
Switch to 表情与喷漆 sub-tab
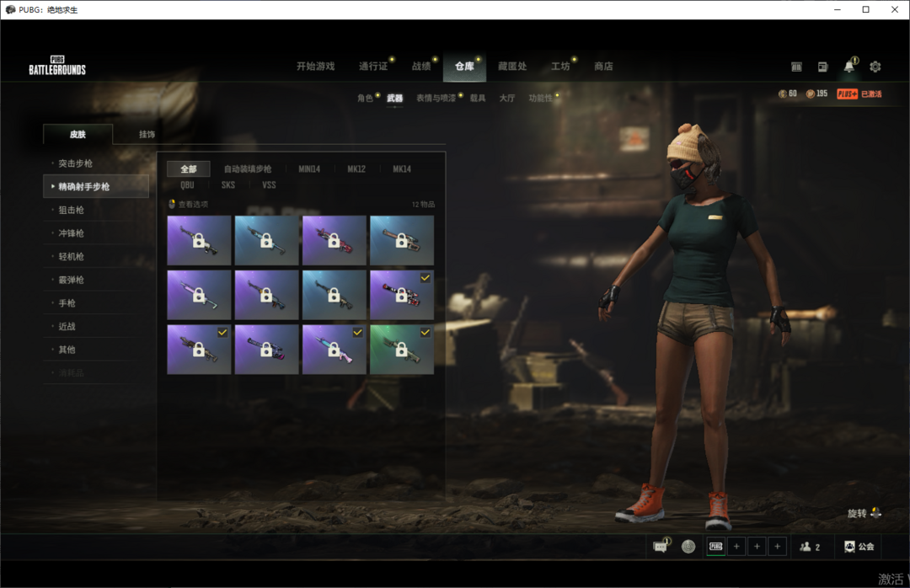coord(436,98)
